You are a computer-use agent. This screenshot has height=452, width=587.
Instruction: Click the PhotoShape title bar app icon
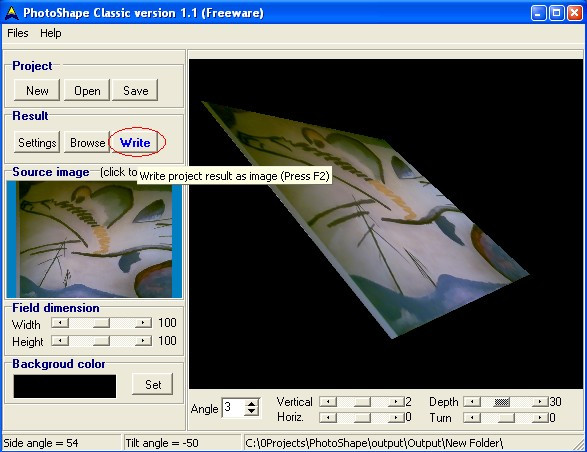click(x=12, y=13)
